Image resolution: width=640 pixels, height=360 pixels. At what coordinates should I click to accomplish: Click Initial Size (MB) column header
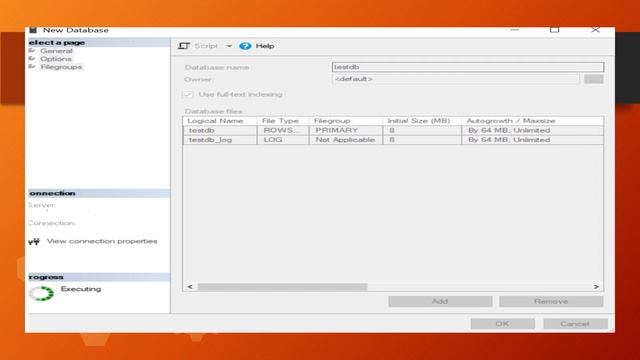[422, 121]
